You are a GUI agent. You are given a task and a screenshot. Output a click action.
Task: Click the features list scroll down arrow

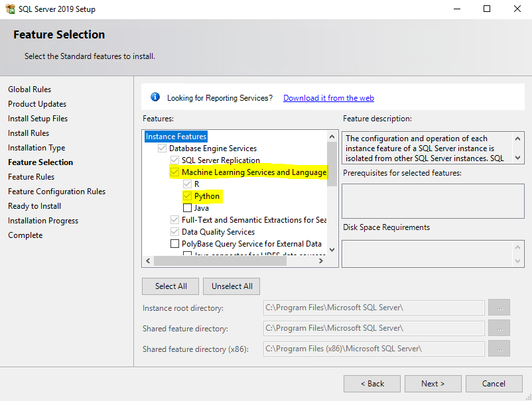332,250
